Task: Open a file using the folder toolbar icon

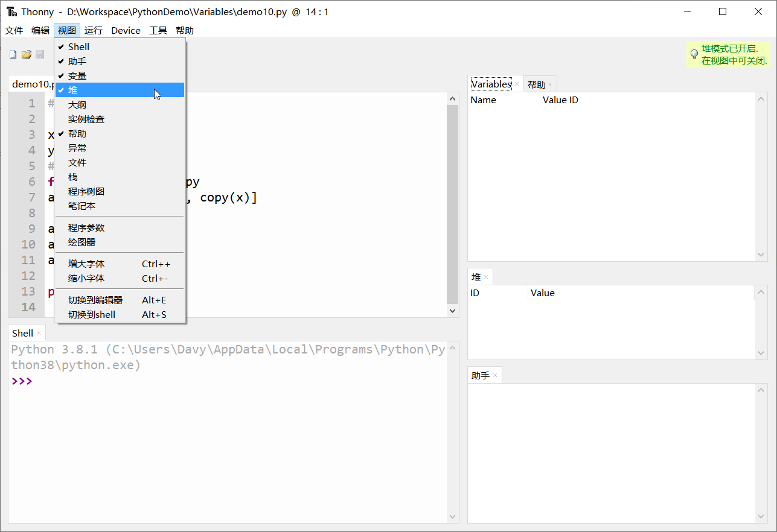Action: pyautogui.click(x=27, y=54)
